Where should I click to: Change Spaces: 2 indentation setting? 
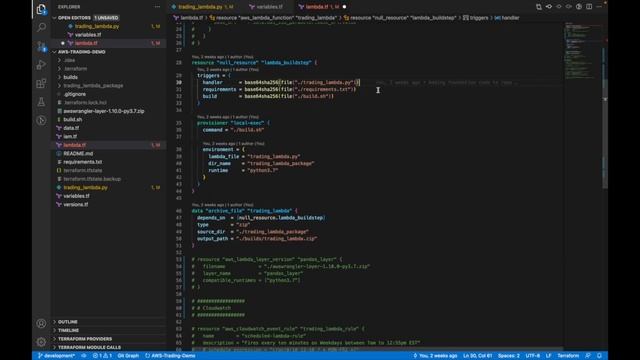coord(509,356)
